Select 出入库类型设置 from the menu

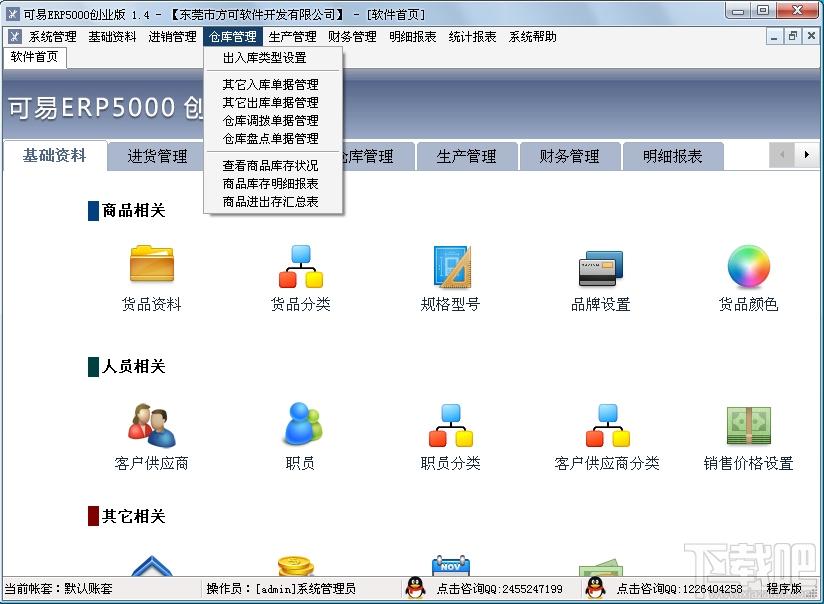[273, 58]
